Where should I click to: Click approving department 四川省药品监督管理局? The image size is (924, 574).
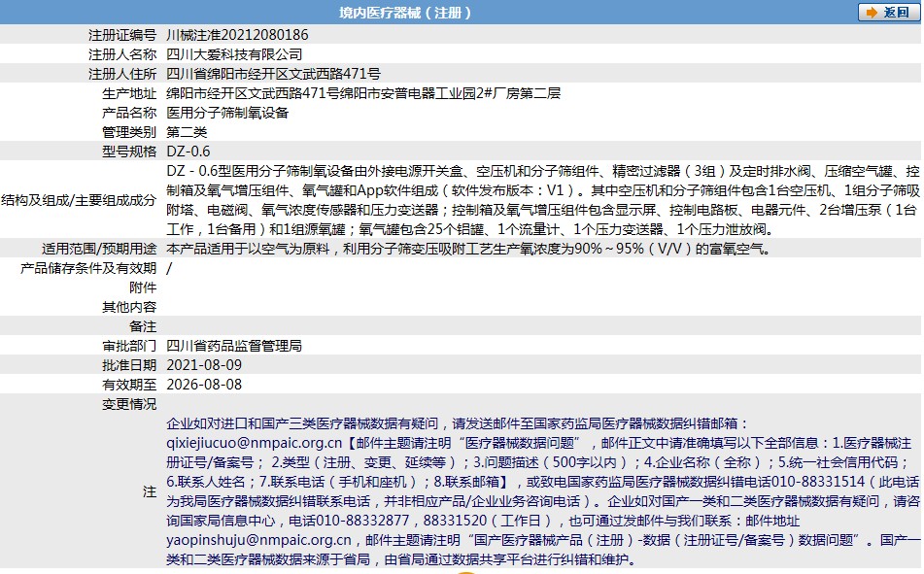[234, 346]
